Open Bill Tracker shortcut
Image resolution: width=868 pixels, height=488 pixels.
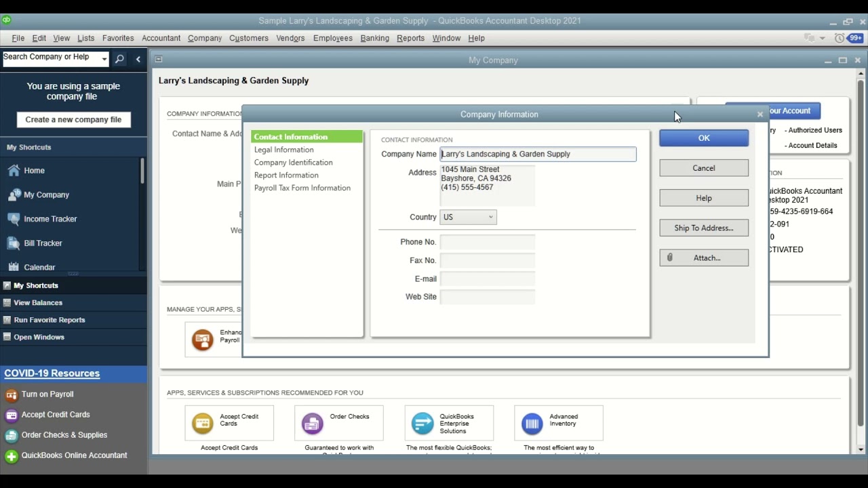(43, 243)
